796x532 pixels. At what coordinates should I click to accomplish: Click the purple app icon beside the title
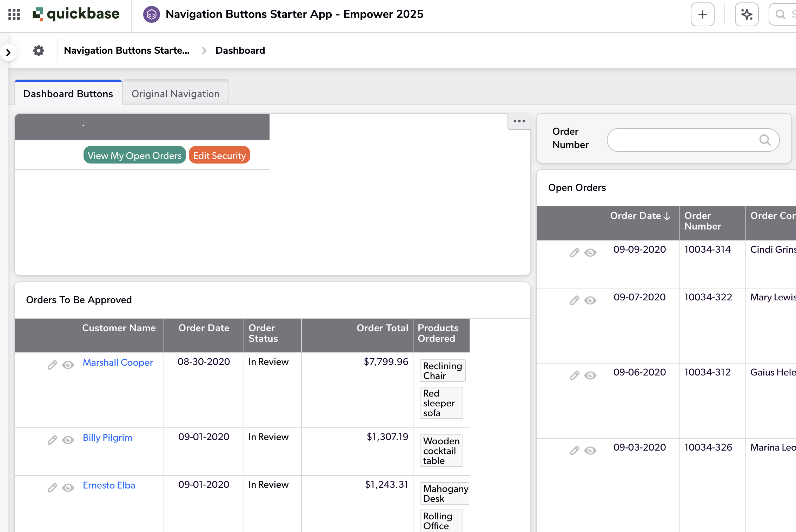coord(151,14)
